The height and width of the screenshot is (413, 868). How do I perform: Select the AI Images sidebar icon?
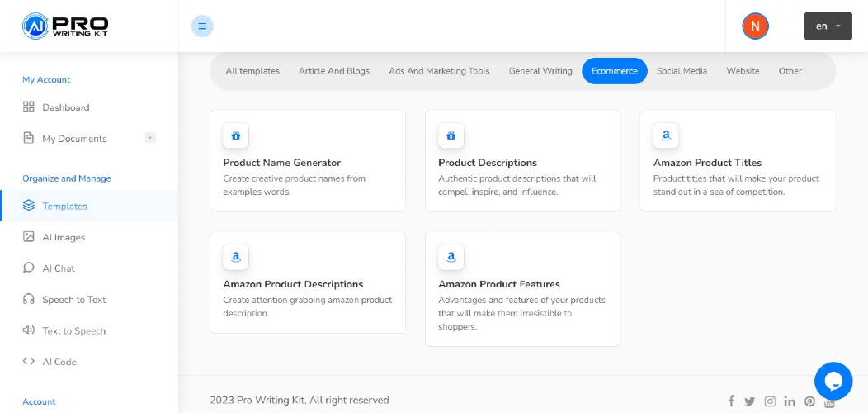28,237
